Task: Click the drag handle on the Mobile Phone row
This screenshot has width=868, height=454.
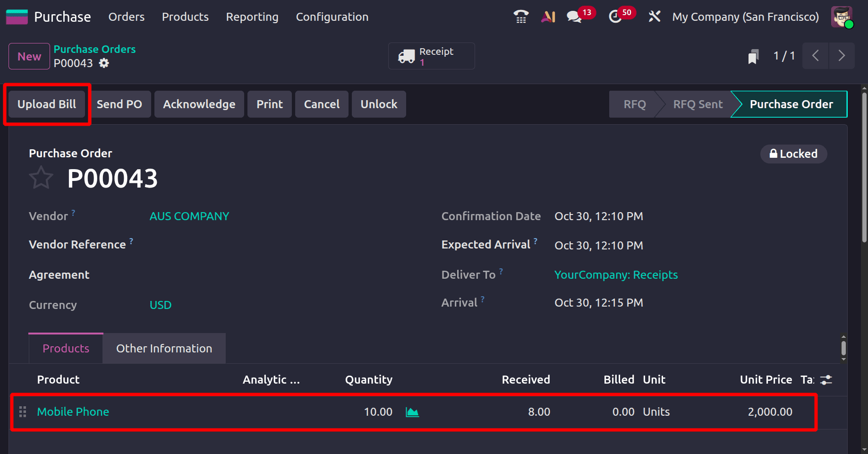Action: [x=22, y=411]
